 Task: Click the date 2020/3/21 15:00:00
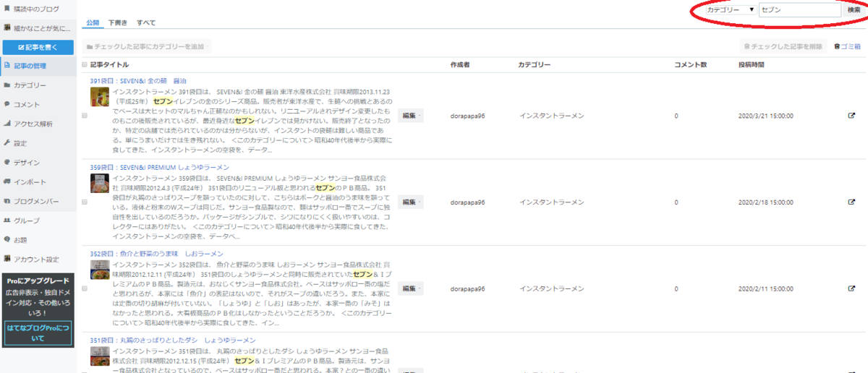766,116
